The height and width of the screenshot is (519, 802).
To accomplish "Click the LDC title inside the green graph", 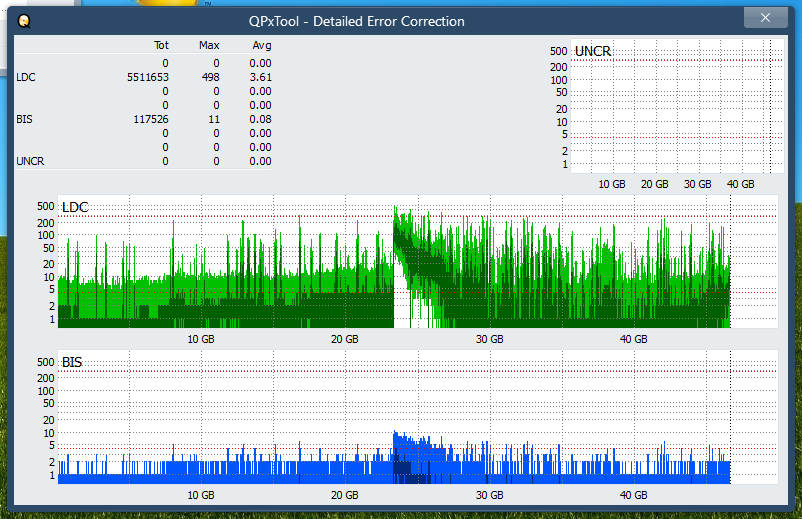I will tap(75, 207).
